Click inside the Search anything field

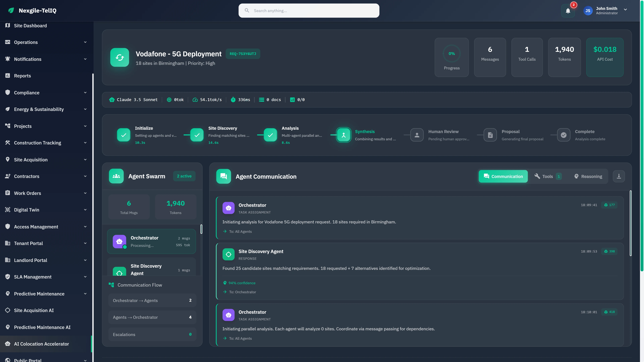(x=309, y=11)
